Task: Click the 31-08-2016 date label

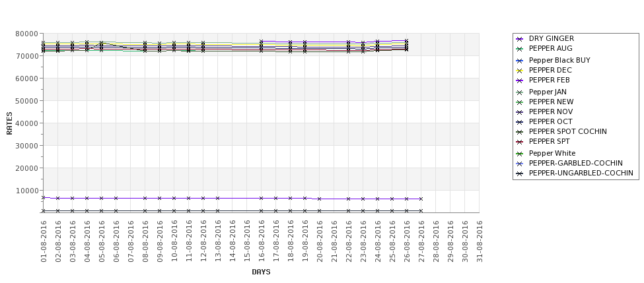Action: [480, 241]
